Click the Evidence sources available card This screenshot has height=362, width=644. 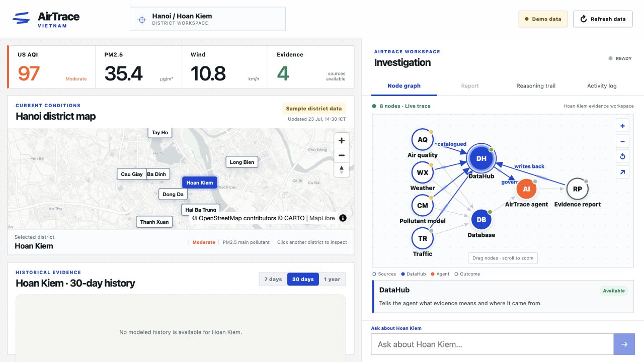tap(311, 67)
